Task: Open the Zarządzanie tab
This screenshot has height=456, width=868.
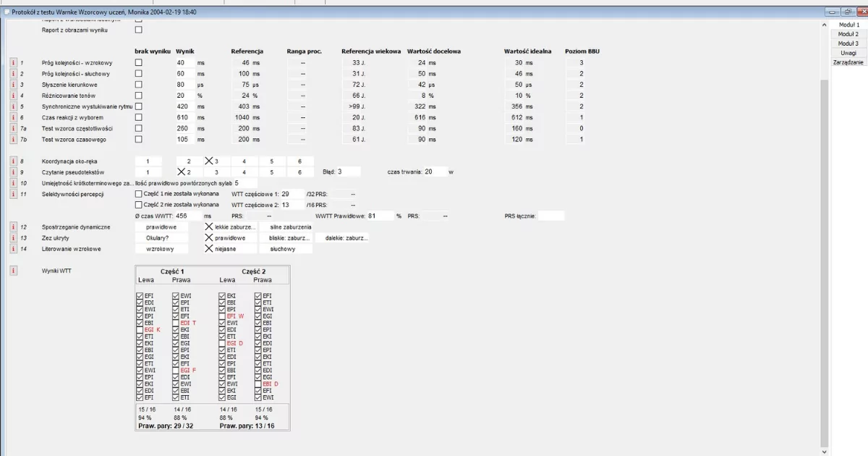Action: [848, 62]
